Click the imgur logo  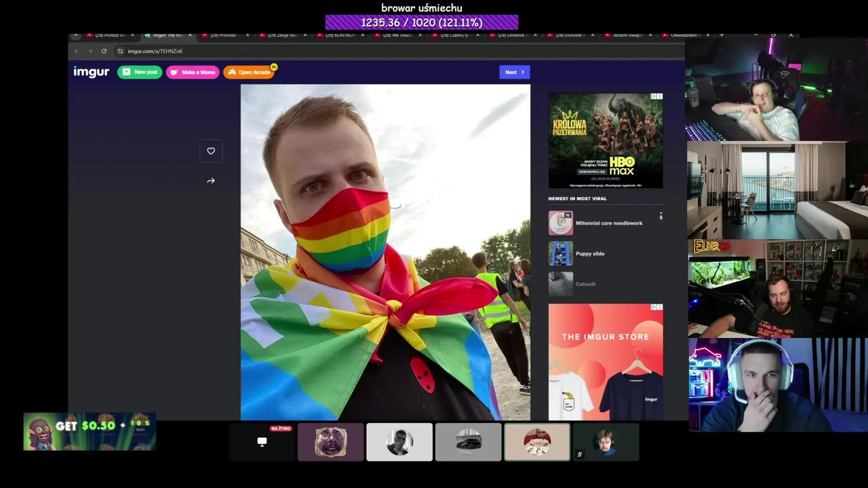91,72
